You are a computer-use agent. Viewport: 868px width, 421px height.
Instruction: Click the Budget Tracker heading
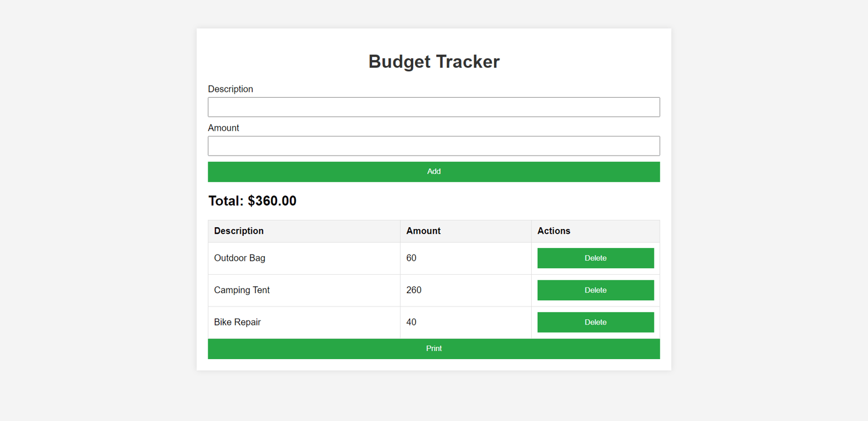(x=433, y=61)
